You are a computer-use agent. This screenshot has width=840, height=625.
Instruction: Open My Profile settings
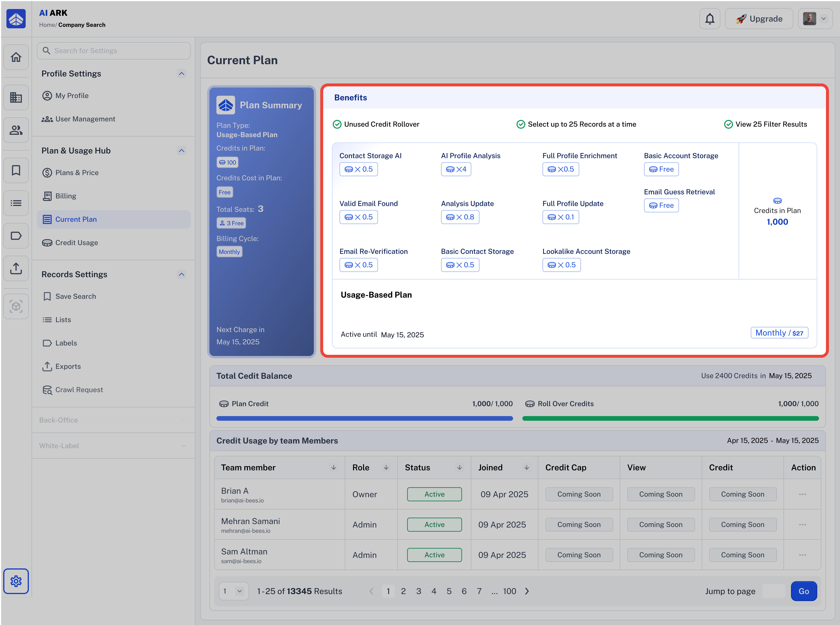click(113, 96)
